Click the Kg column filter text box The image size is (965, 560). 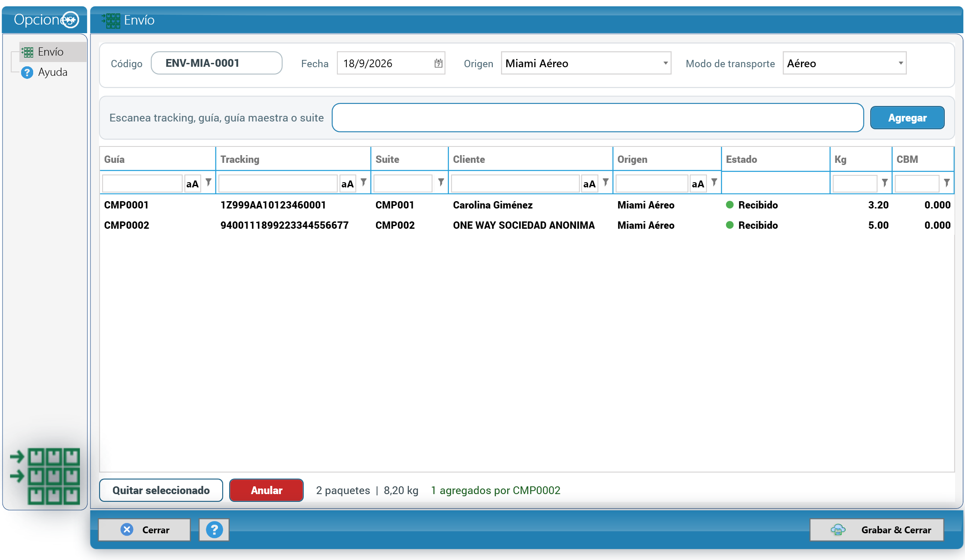pyautogui.click(x=855, y=184)
